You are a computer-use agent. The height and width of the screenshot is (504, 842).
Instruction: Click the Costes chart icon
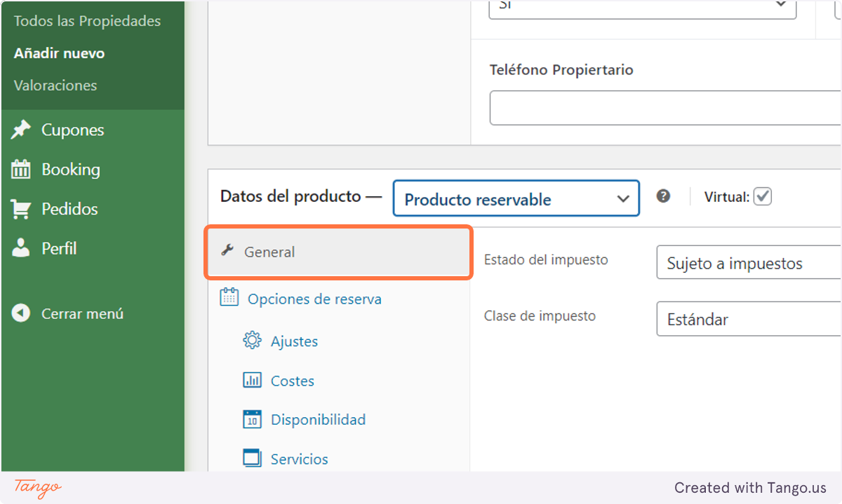tap(252, 380)
